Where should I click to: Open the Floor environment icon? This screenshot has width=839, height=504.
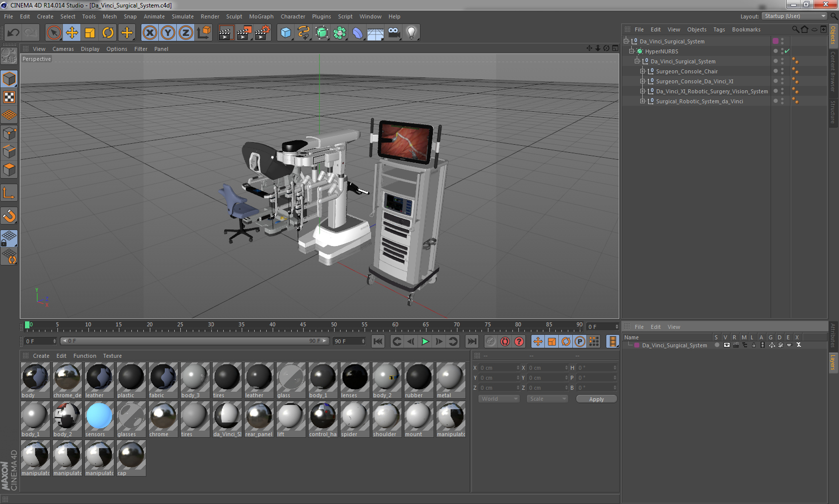(376, 33)
